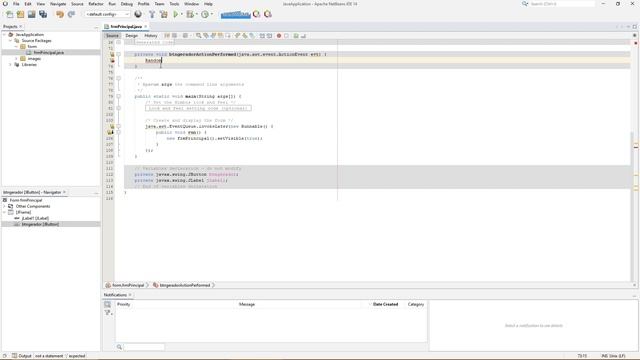Click the Clean and Build Project icon

[164, 14]
